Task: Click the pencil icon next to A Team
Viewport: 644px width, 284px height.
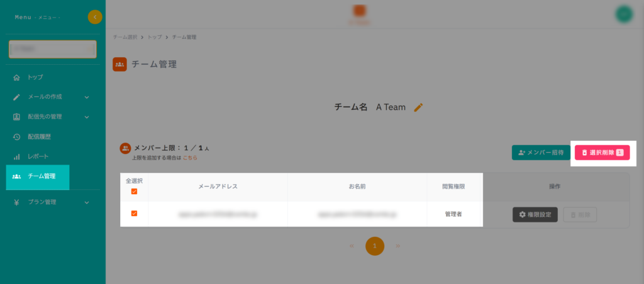Action: [419, 107]
